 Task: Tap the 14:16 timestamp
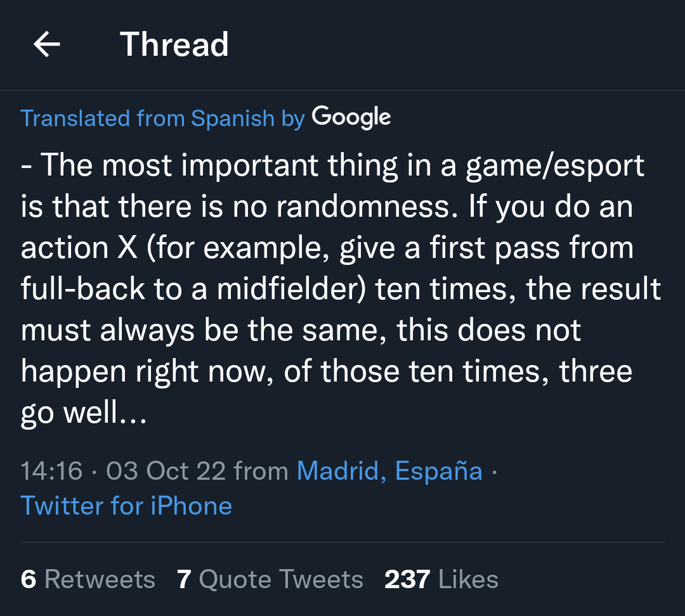click(x=51, y=471)
